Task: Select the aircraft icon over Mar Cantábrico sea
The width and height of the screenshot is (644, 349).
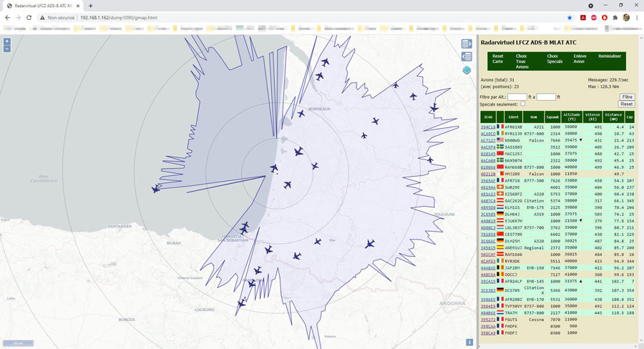Action: coord(156,189)
